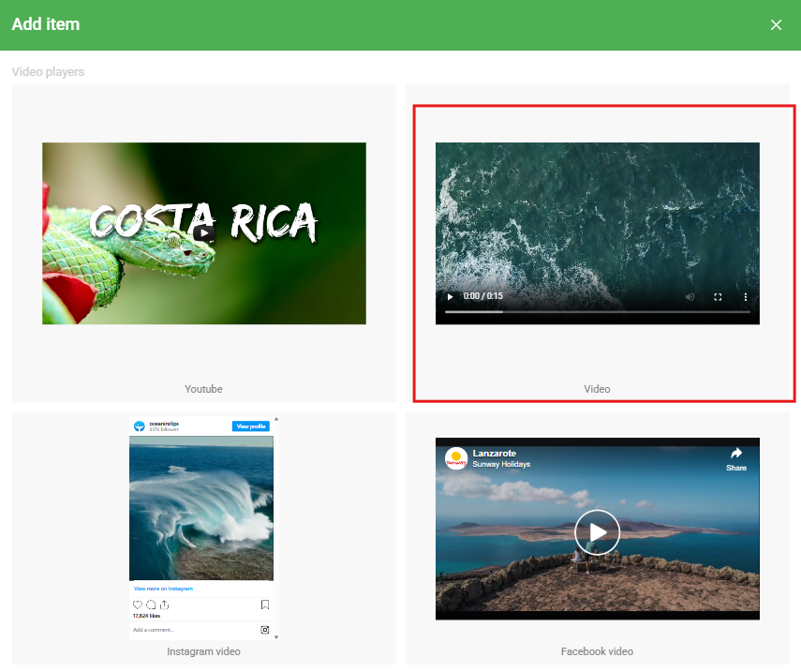Open View more on Instagram link
Viewport: 801px width, 672px height.
163,589
